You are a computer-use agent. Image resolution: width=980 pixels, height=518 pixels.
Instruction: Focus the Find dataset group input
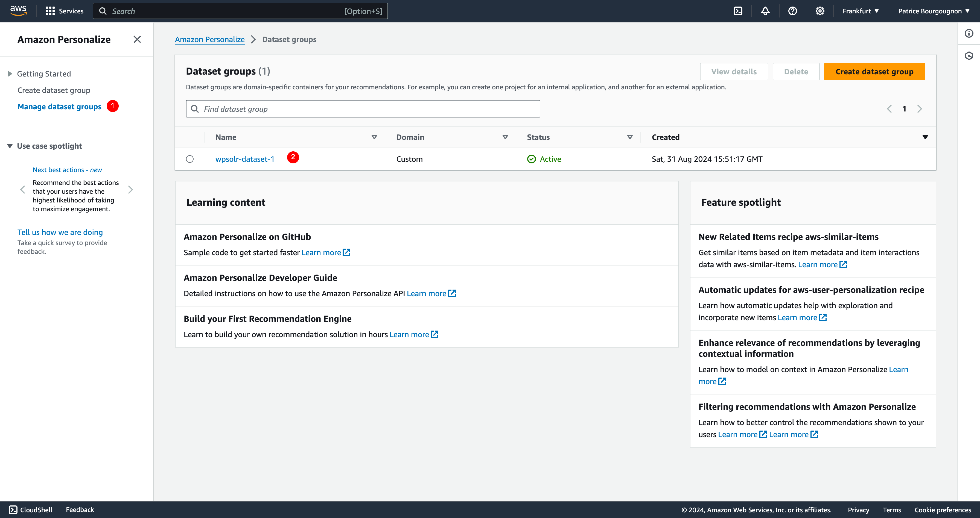click(x=363, y=109)
